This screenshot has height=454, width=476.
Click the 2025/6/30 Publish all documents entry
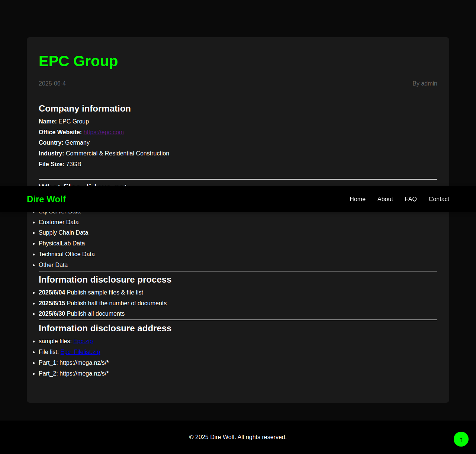click(x=81, y=314)
